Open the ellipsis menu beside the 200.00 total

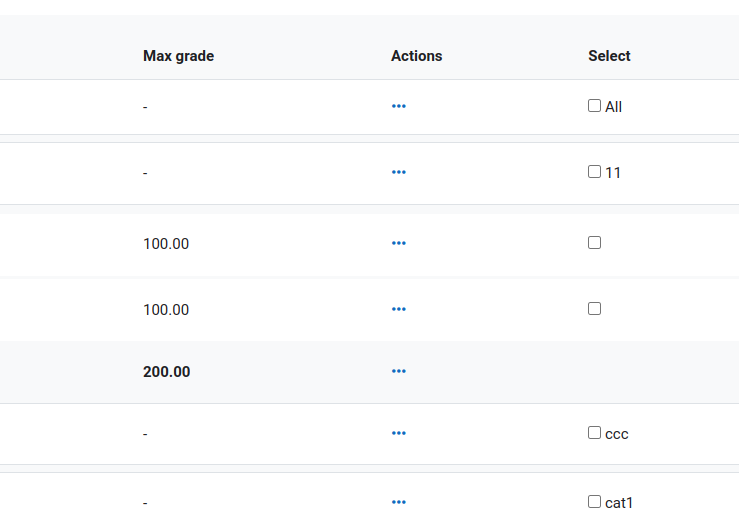tap(399, 371)
